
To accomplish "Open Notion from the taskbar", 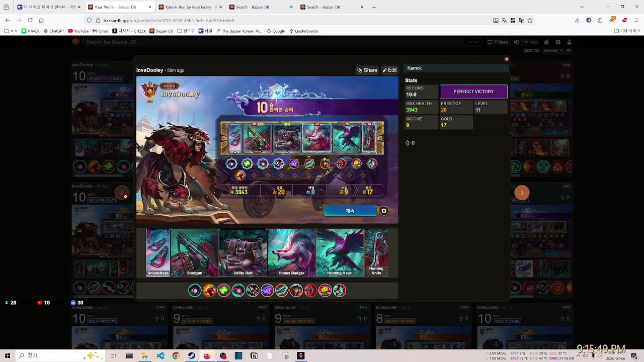I will (x=254, y=356).
